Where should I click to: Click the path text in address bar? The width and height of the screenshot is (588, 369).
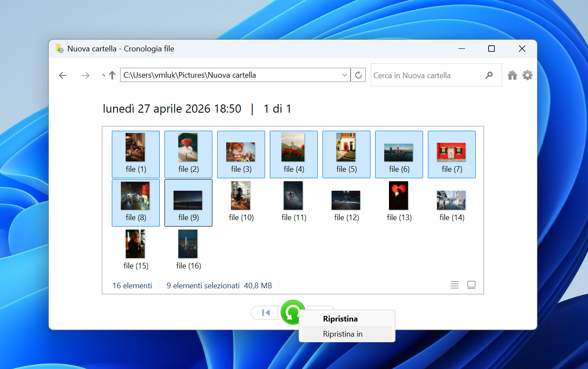tap(190, 75)
